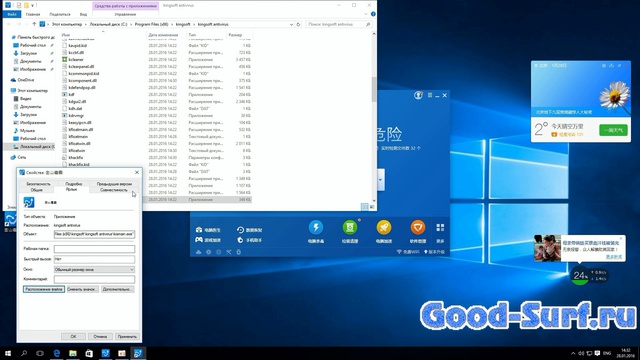Click the Объект path field
Viewport: 640px width, 360px height.
pyautogui.click(x=94, y=234)
